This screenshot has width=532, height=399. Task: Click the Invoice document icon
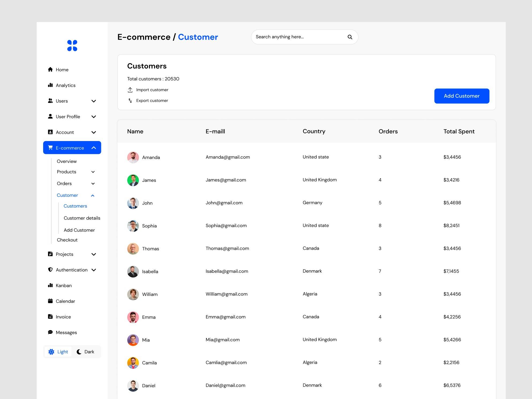point(50,317)
